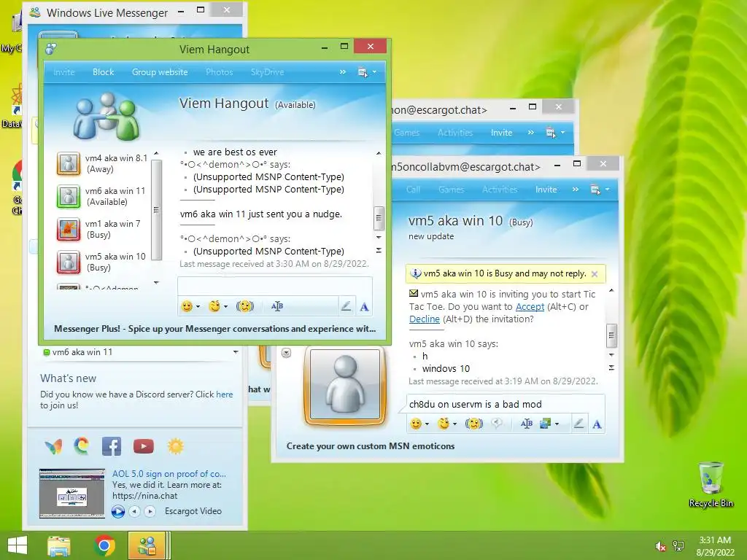
Task: Decline the Tic Tac Toe invitation
Action: pyautogui.click(x=424, y=319)
